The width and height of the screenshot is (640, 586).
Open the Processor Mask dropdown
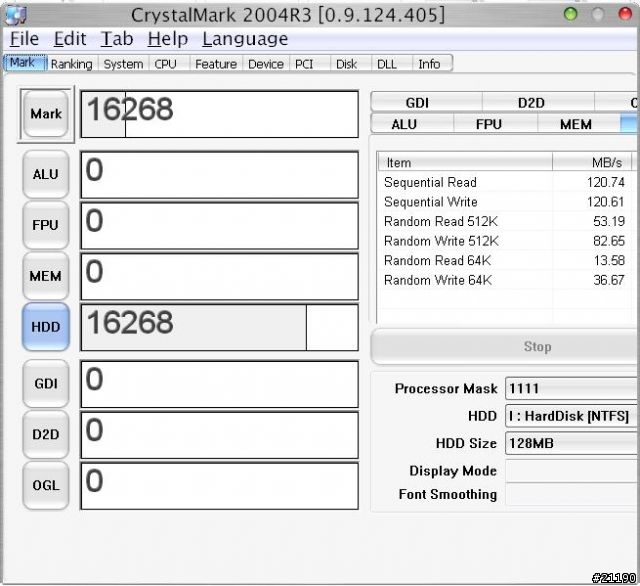[x=572, y=388]
